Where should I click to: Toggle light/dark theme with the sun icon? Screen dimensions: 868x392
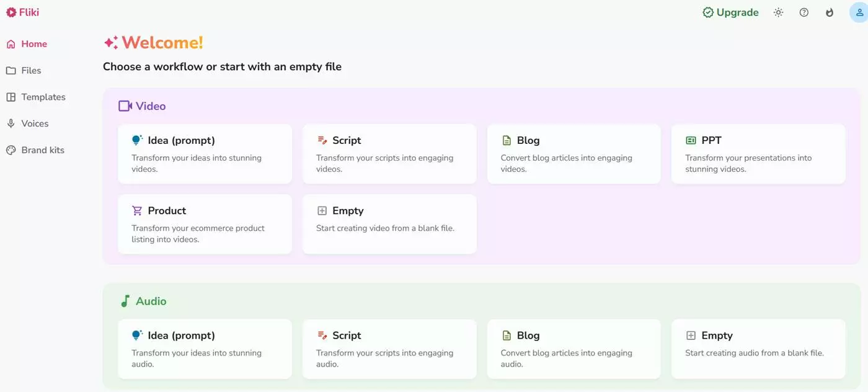click(x=778, y=12)
